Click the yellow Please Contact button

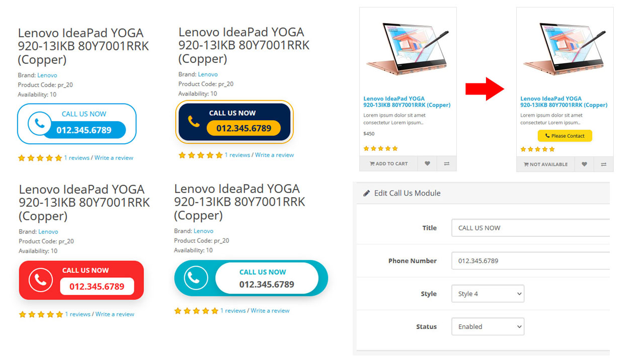[565, 136]
